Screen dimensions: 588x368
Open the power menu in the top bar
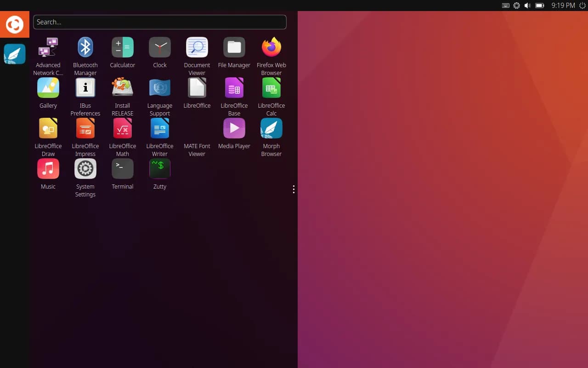[x=582, y=6]
